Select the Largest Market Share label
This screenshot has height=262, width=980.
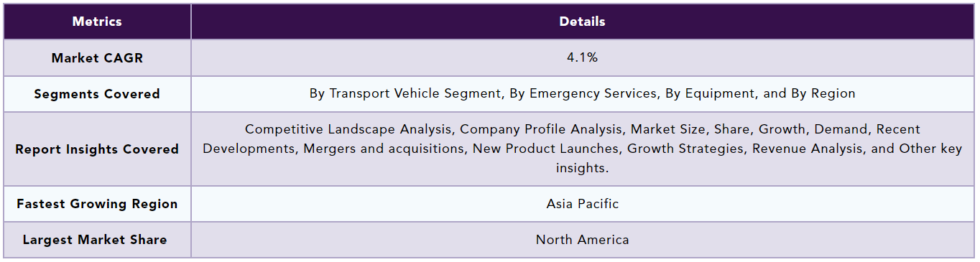[97, 240]
